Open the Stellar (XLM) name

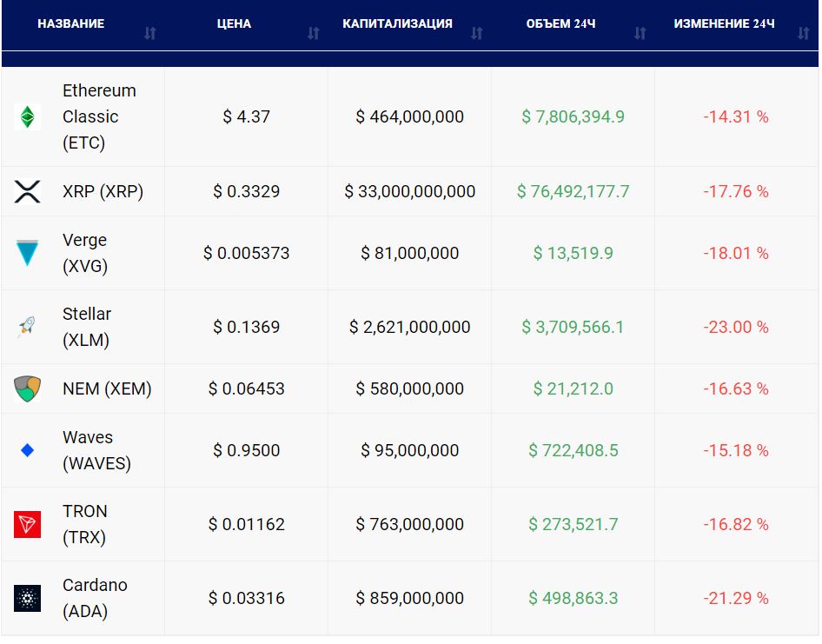pos(87,327)
